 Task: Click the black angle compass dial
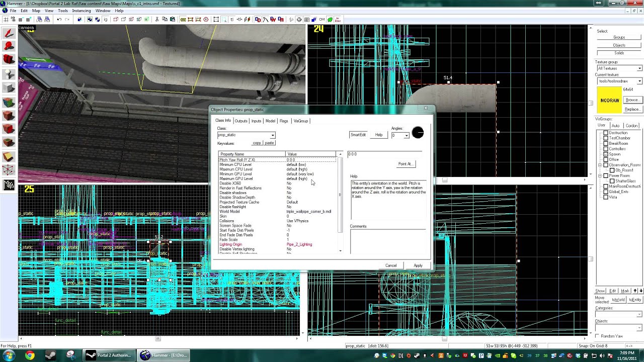pos(418,133)
